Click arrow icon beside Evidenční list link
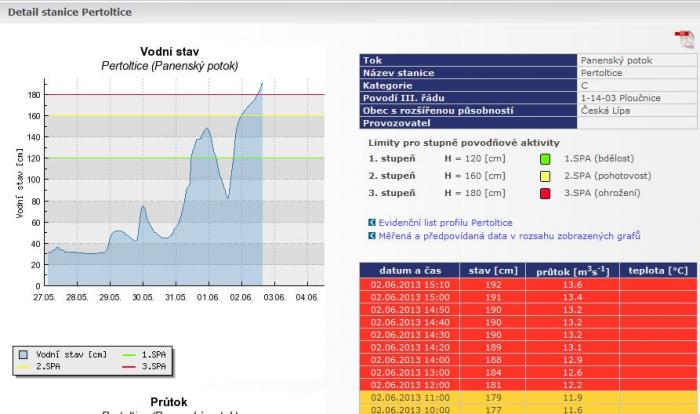 tap(373, 223)
